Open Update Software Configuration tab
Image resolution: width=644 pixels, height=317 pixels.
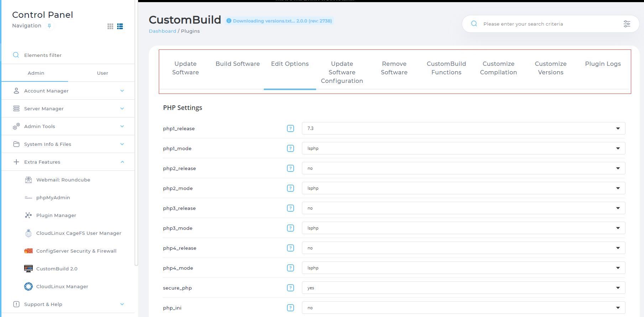pyautogui.click(x=342, y=72)
